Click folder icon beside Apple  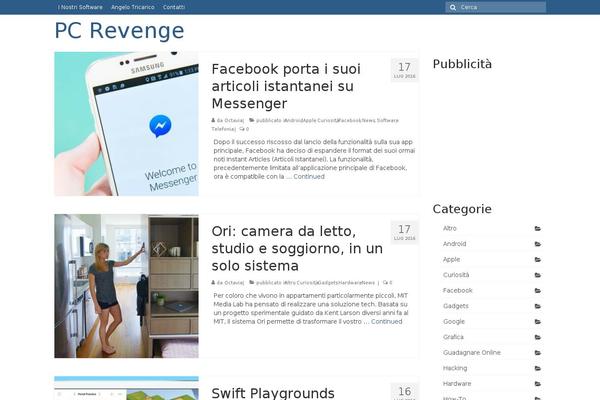538,260
